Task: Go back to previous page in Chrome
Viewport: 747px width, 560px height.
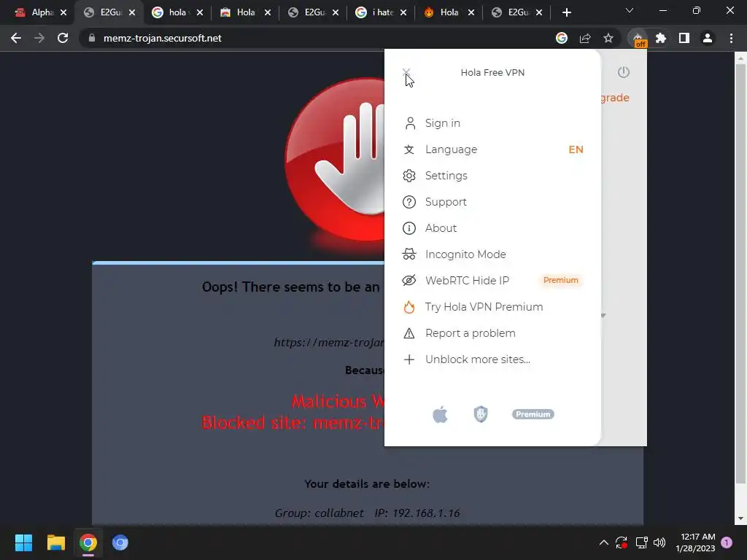Action: (16, 38)
